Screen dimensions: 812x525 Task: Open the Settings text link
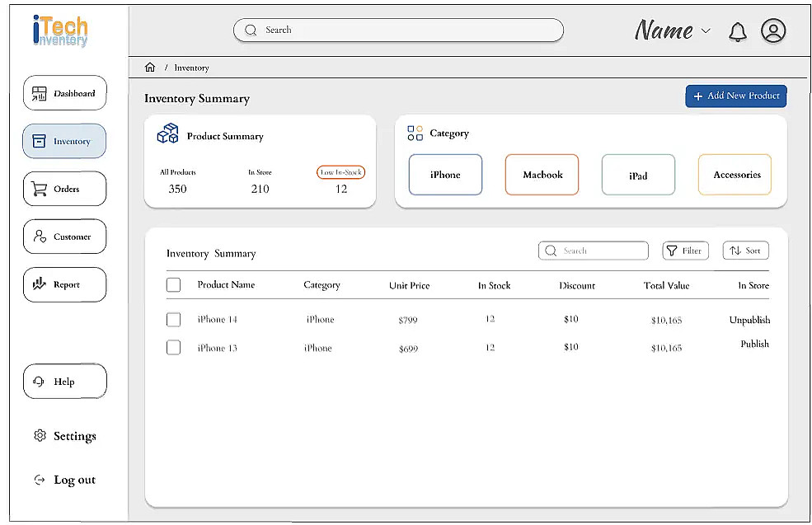click(x=74, y=436)
